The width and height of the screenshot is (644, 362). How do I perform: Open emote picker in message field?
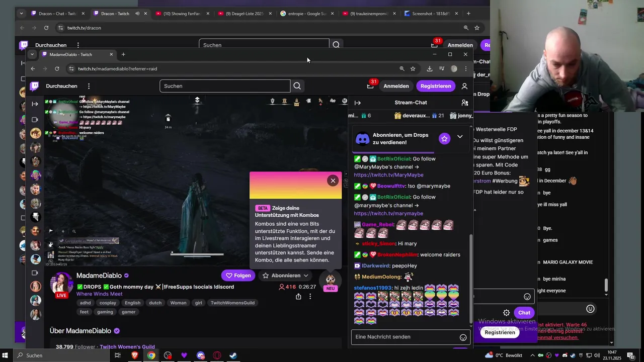pyautogui.click(x=463, y=337)
